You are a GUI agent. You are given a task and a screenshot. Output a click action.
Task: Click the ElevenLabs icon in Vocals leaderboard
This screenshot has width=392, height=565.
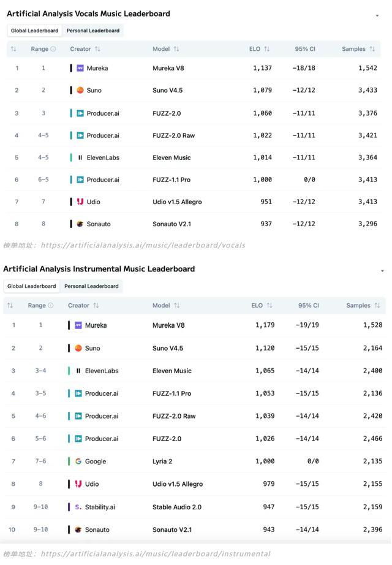(x=80, y=157)
